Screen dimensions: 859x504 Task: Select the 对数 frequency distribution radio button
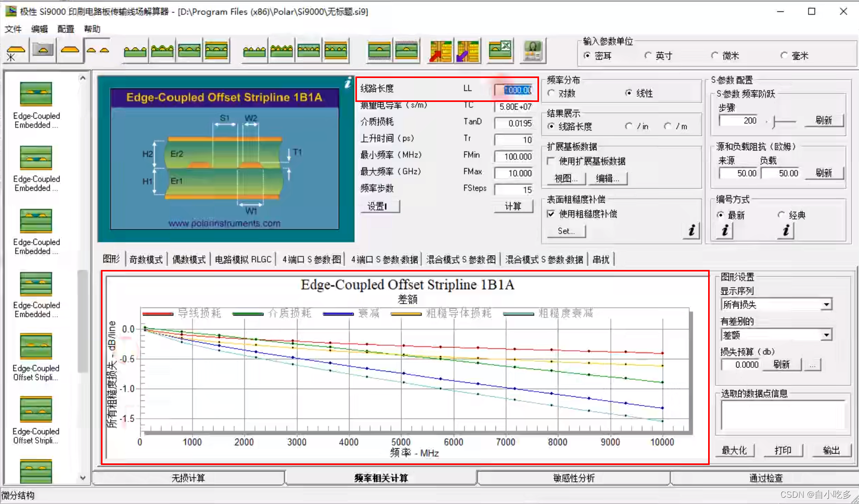[552, 93]
